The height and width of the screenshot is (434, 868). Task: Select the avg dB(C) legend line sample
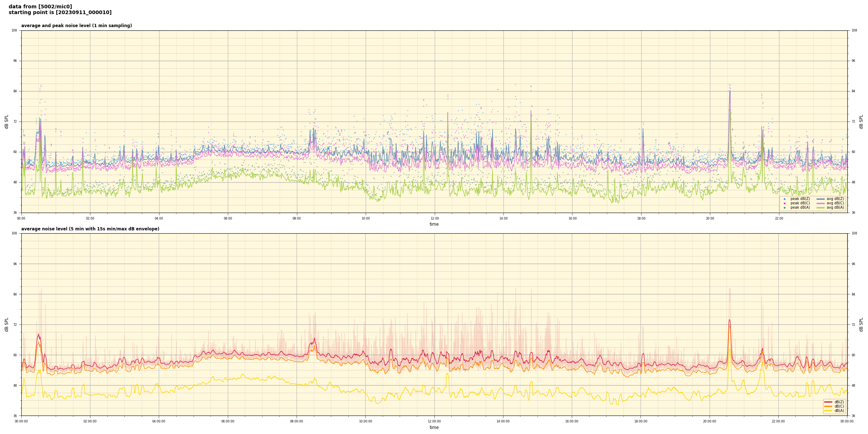pos(821,203)
